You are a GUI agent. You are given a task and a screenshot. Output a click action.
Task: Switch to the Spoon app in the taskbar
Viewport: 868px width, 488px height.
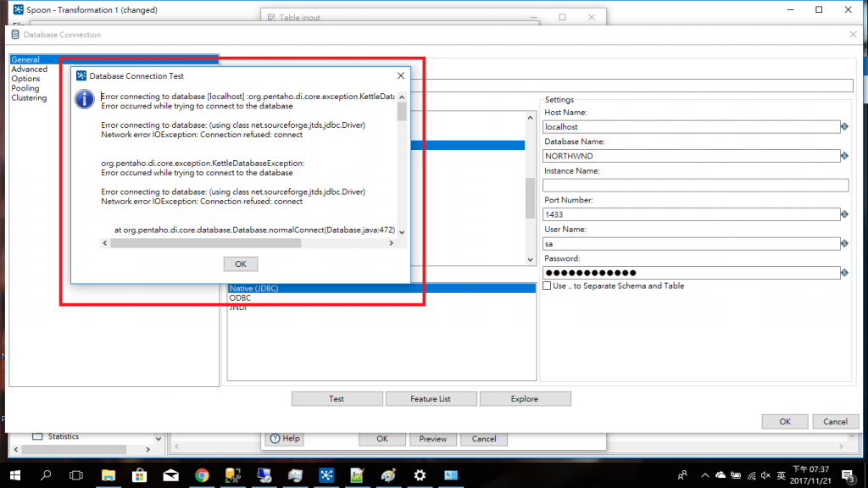(326, 475)
